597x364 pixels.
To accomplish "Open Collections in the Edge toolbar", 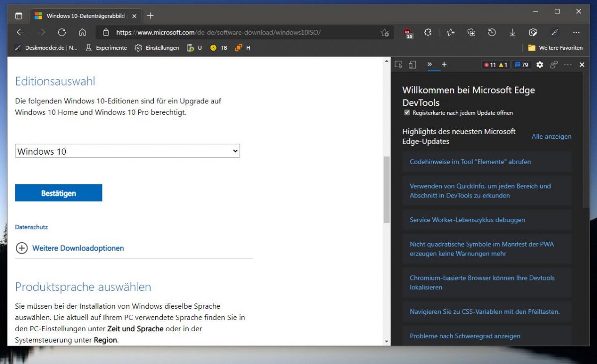I will [471, 32].
